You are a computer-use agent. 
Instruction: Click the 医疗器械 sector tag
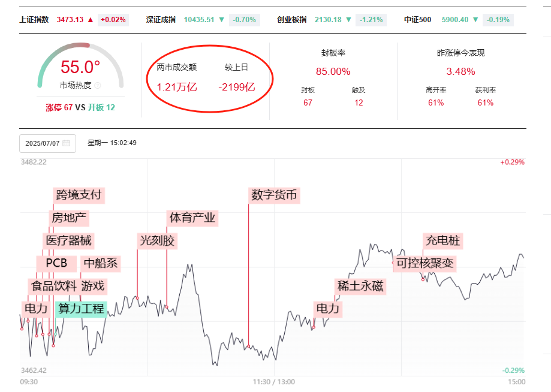pos(69,240)
